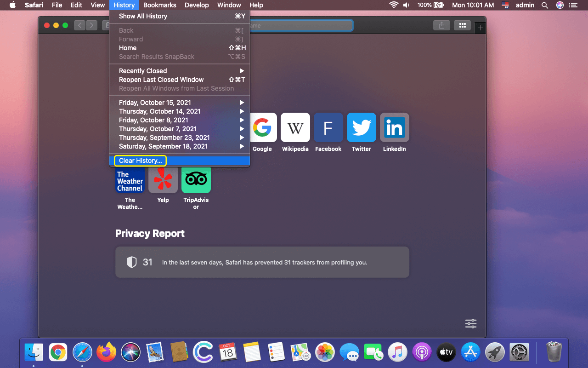Choose Home in History menu

(180, 48)
